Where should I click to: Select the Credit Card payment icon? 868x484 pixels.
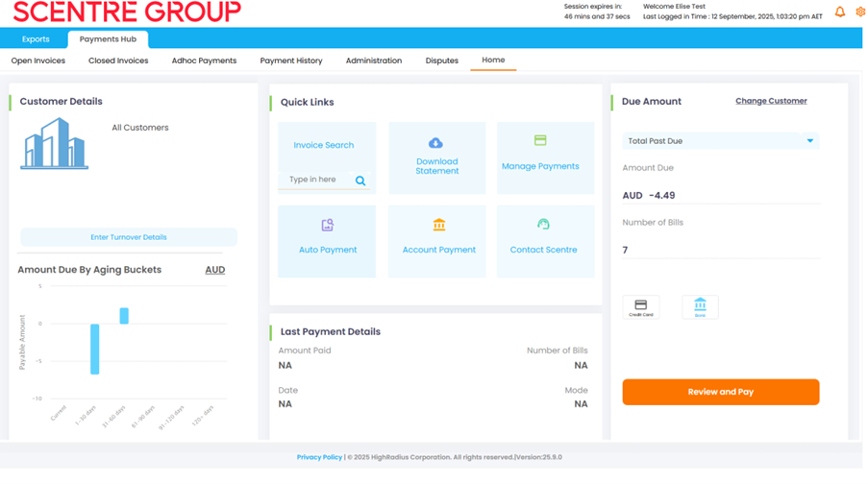pyautogui.click(x=641, y=307)
